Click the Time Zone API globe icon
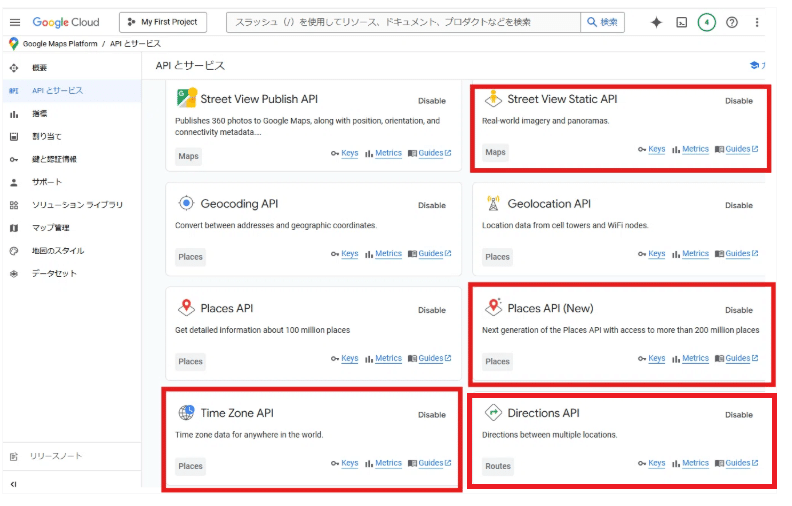Screen dimensions: 792x506 [186, 413]
